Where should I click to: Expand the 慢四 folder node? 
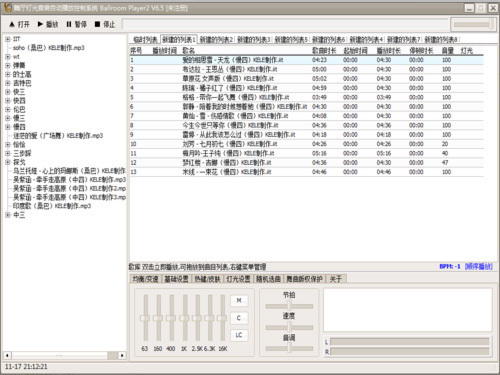coord(8,127)
